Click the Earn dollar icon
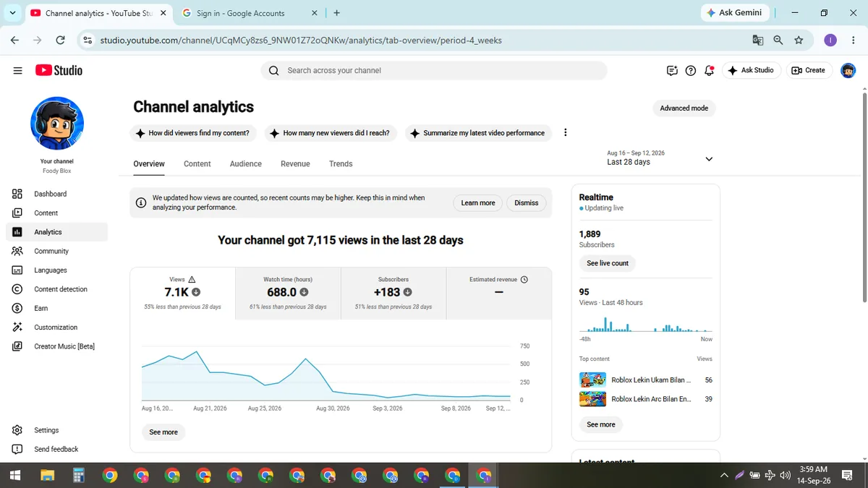 17,308
